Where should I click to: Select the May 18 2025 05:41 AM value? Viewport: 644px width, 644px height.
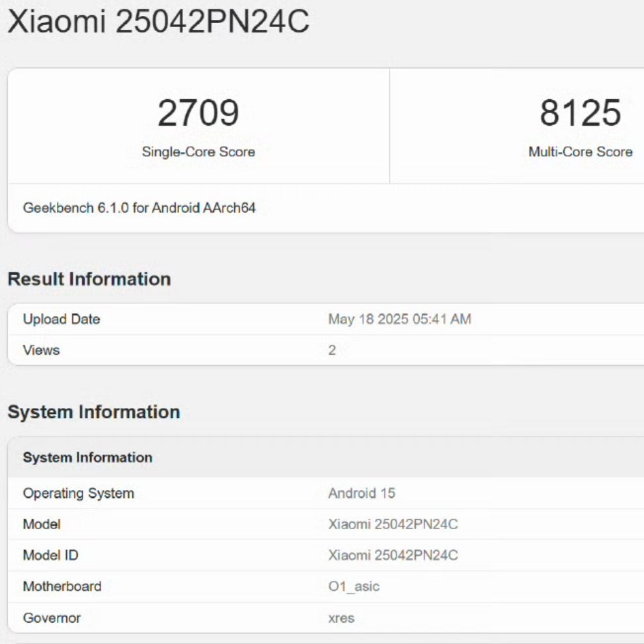[x=399, y=319]
